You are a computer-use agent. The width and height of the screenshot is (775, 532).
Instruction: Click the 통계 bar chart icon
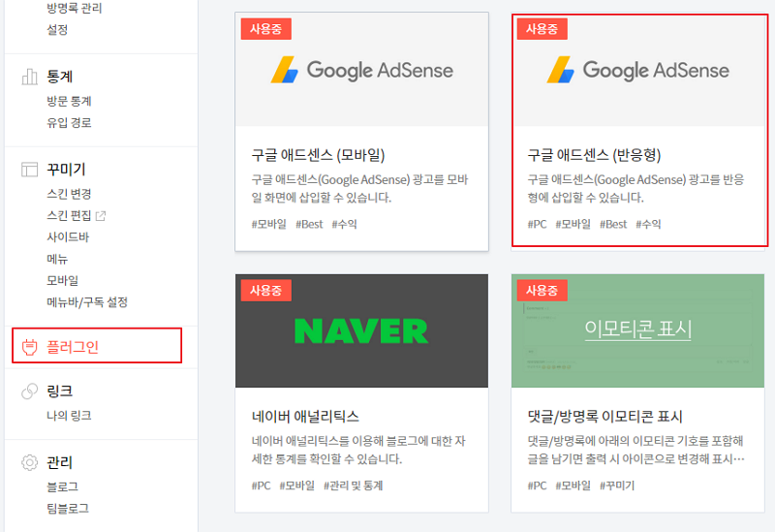30,77
